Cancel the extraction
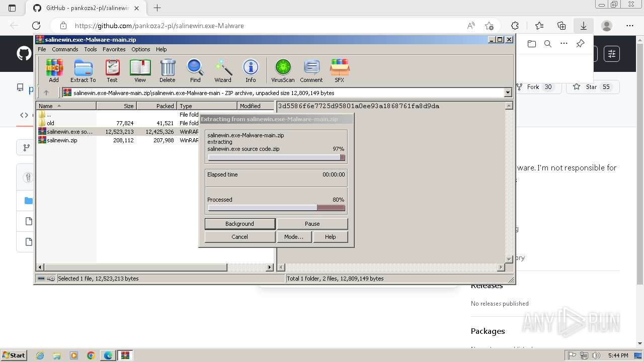The height and width of the screenshot is (362, 644). point(240,237)
